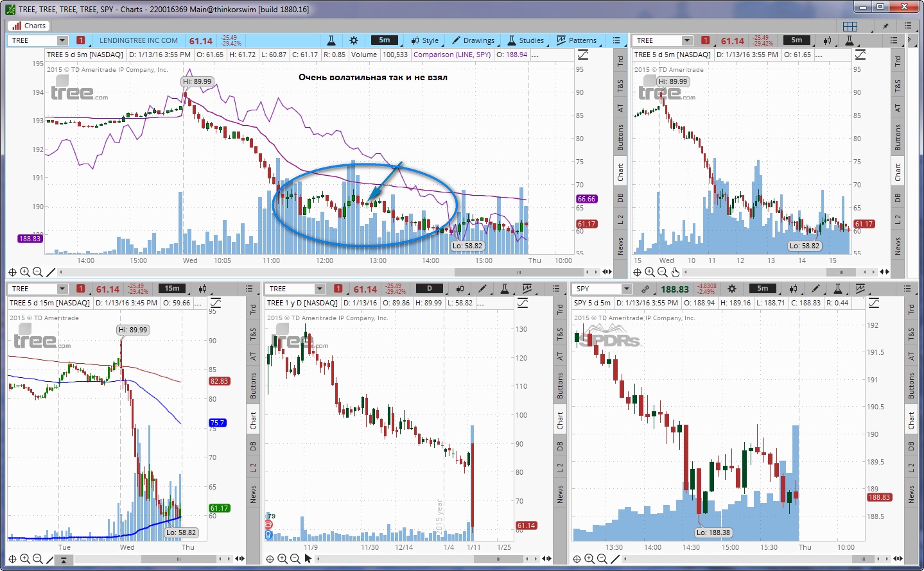
Task: Open the main window list menu icon
Action: pos(907,26)
